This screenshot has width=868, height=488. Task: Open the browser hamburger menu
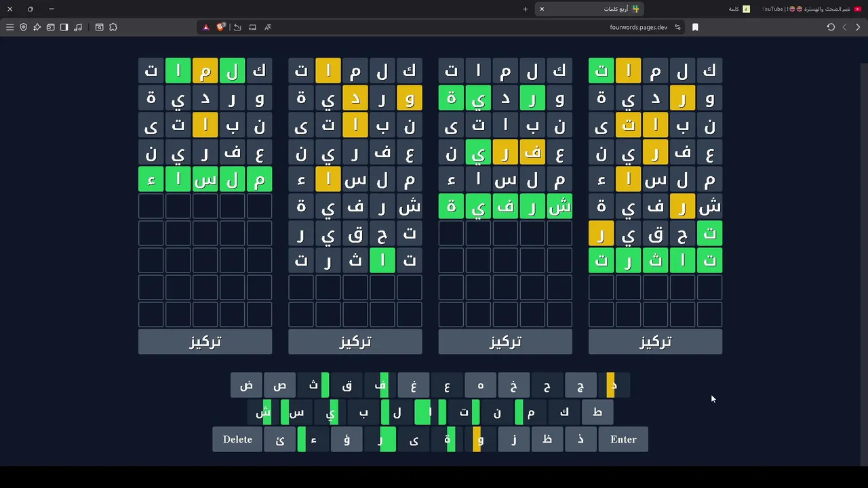pos(9,27)
